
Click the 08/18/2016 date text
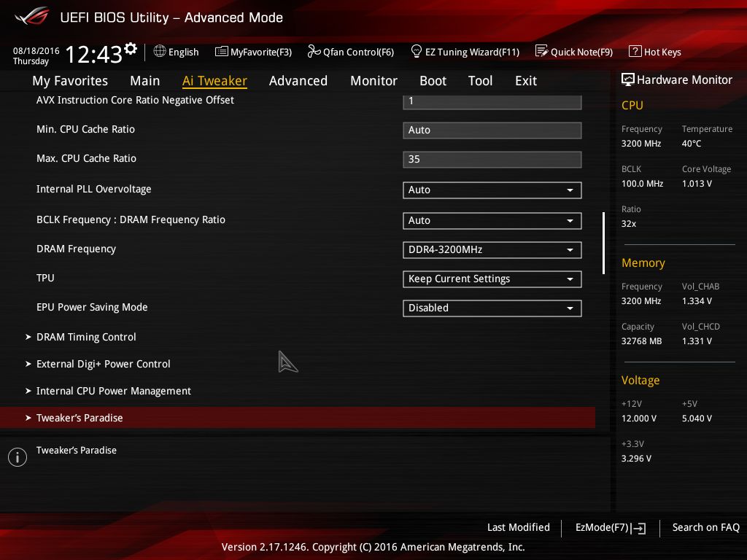36,51
